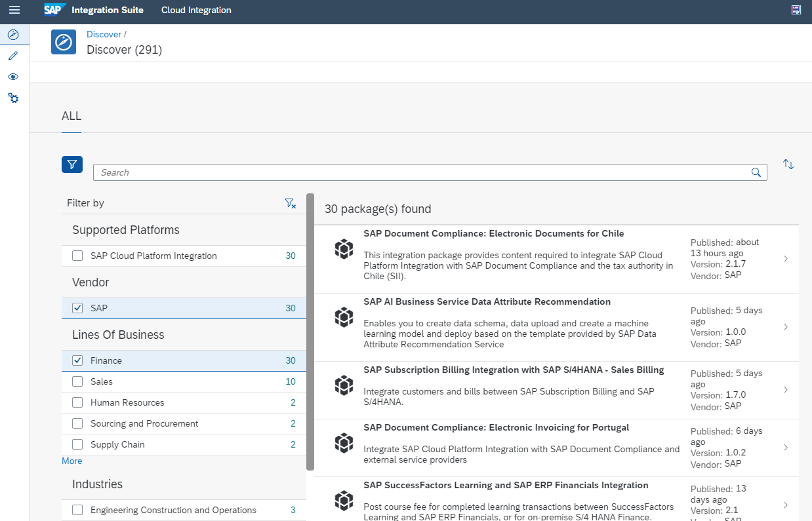Screen dimensions: 812x521
Task: Open SuccessFactors Learning row chevron
Action: pos(786,505)
